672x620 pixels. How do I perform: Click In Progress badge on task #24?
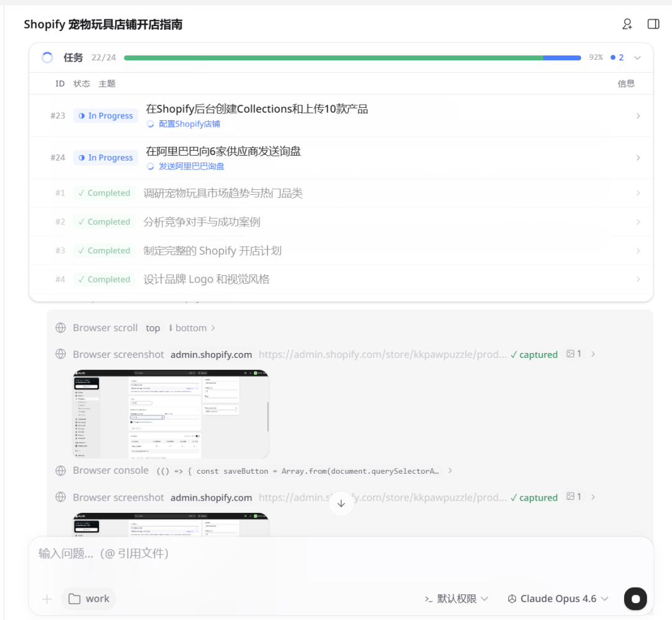[x=106, y=157]
